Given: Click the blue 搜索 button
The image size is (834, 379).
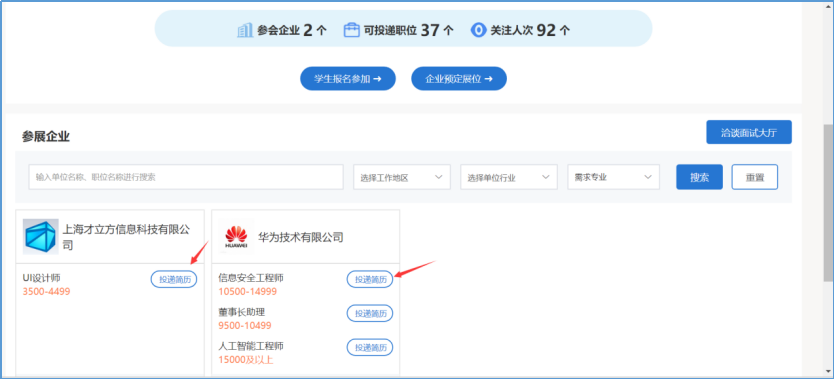Looking at the screenshot, I should tap(699, 177).
